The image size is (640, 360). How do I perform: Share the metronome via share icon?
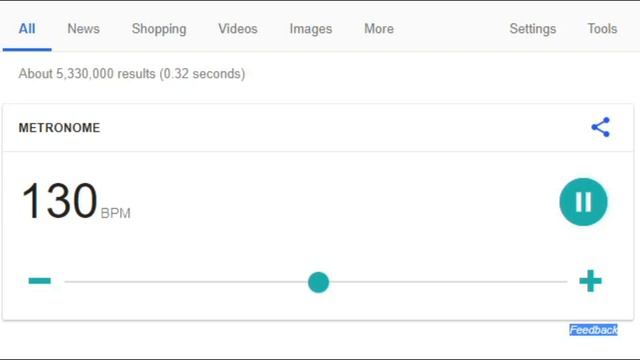tap(600, 127)
